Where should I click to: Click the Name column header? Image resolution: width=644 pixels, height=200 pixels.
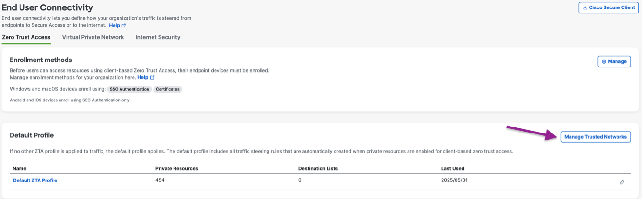tap(20, 168)
